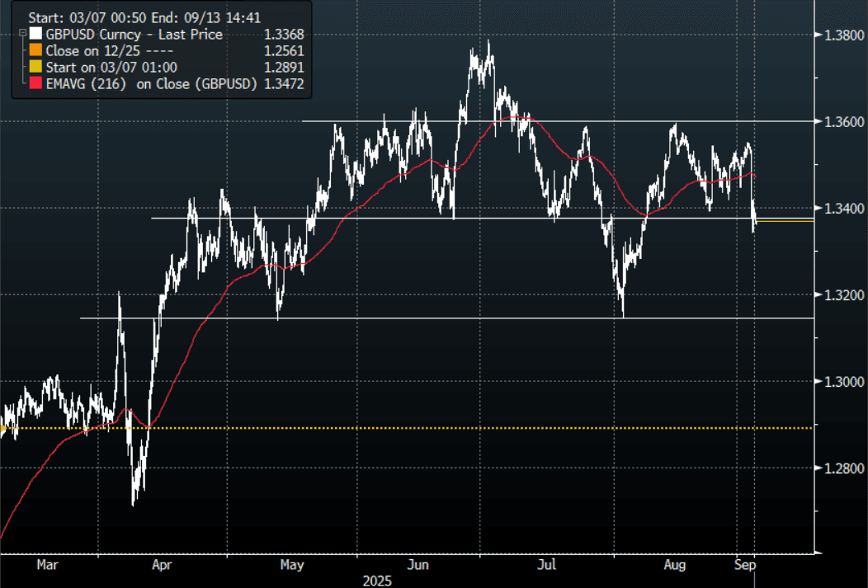The width and height of the screenshot is (868, 588).
Task: Click the Jun label on time axis
Action: [418, 566]
